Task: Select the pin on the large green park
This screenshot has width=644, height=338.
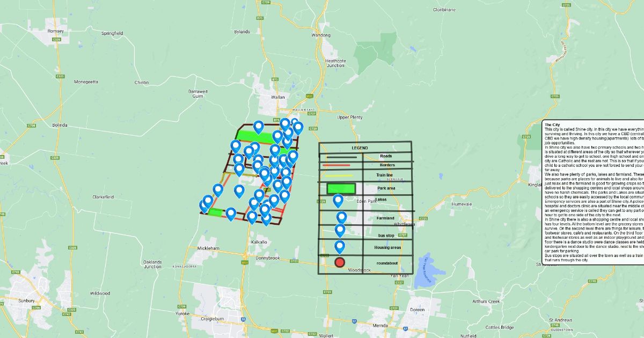Action: tap(258, 127)
